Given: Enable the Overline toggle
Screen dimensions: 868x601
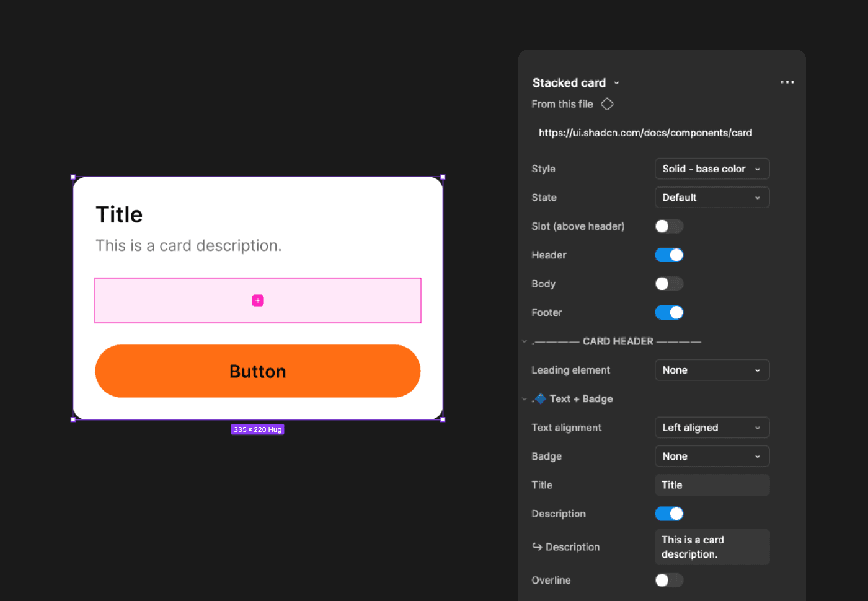Looking at the screenshot, I should (x=669, y=580).
